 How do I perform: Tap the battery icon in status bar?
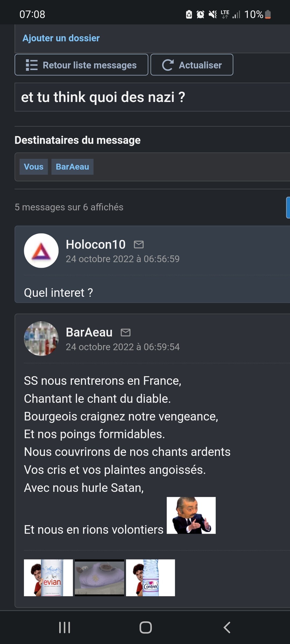coord(268,14)
